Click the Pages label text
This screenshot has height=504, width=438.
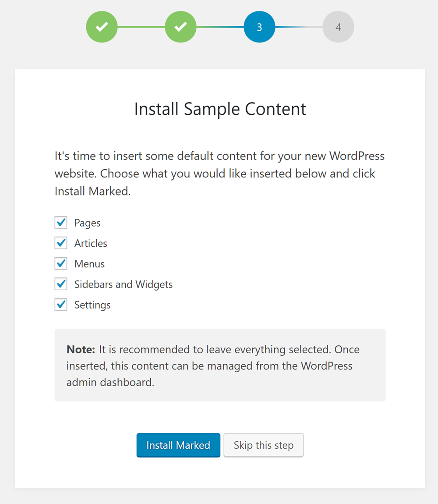(x=87, y=223)
